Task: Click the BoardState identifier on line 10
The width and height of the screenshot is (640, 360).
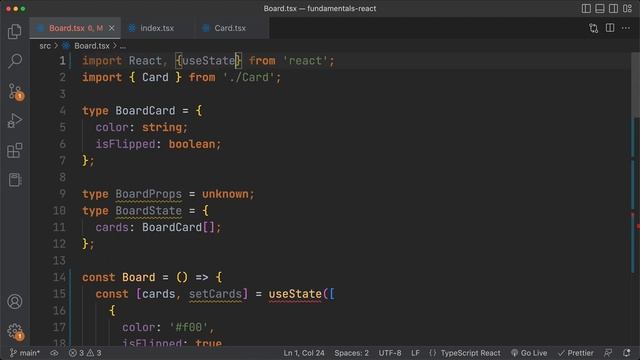Action: [x=149, y=211]
